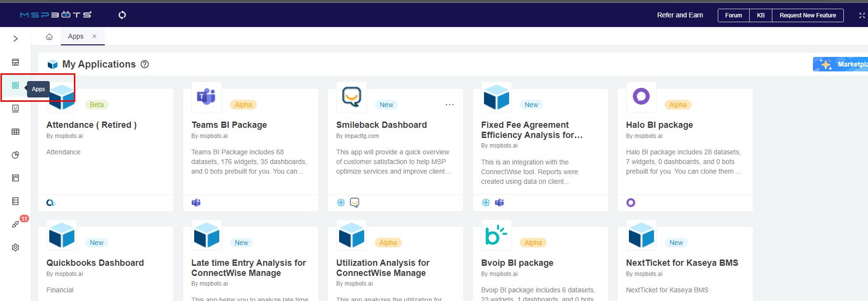Select the Apps tab
The image size is (868, 301).
tap(76, 36)
